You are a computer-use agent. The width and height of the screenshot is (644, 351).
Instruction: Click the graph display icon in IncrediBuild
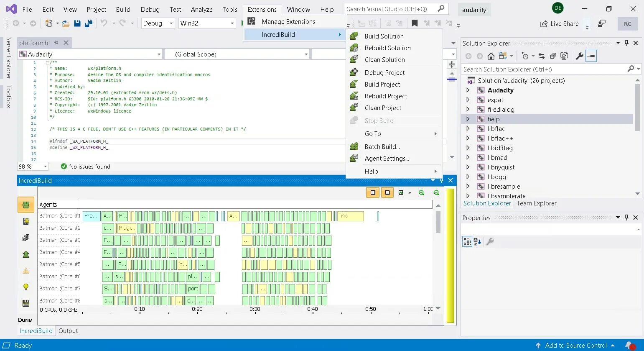[401, 192]
